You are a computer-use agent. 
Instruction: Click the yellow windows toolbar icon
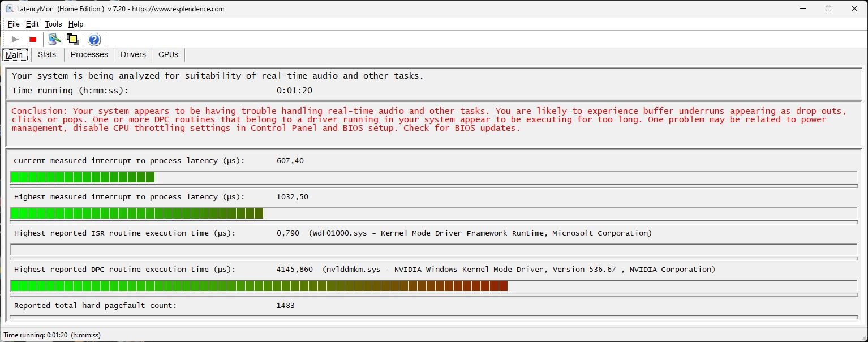tap(72, 39)
